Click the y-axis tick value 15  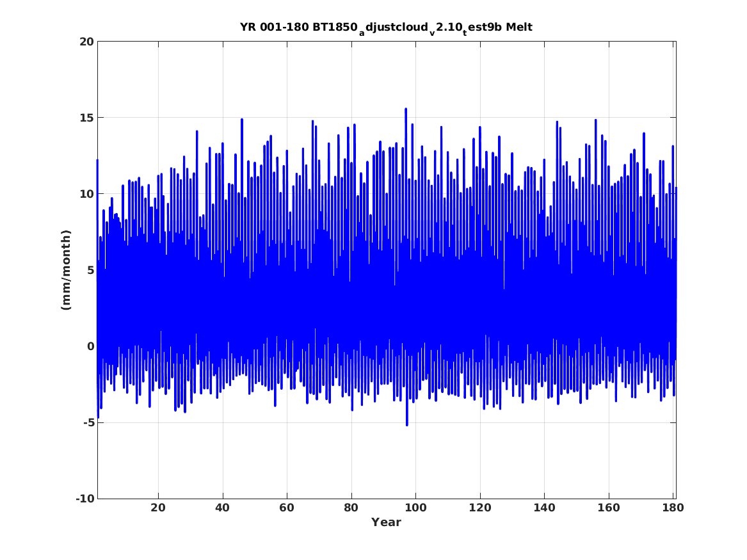click(86, 118)
